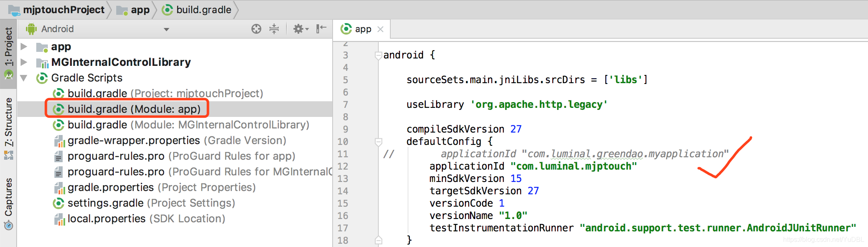Click the app breadcrumb folder
The height and width of the screenshot is (247, 868).
(x=133, y=10)
